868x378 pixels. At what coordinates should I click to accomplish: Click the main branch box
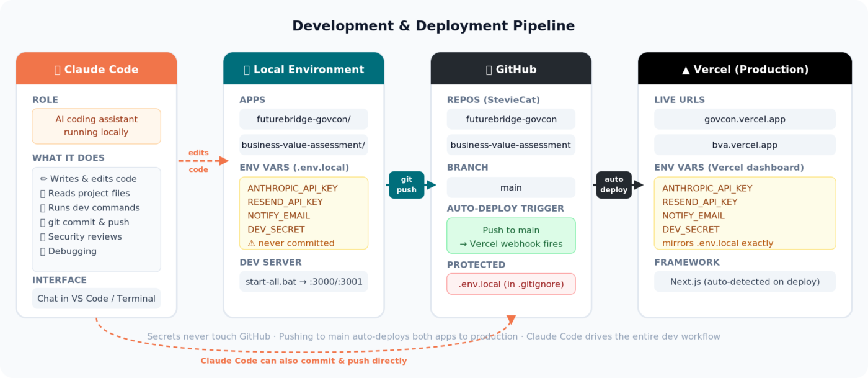pos(511,187)
